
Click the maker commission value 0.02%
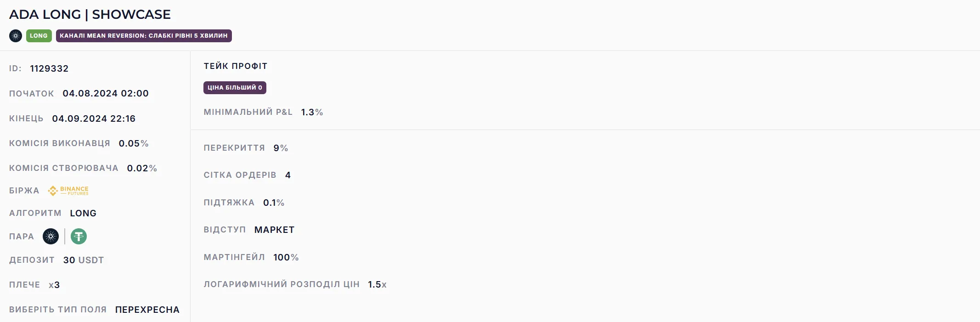[142, 168]
